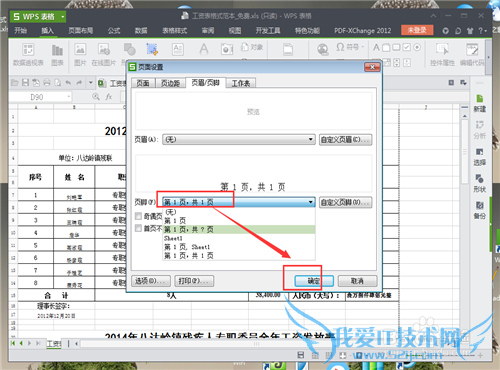The width and height of the screenshot is (500, 370).
Task: Click the print preview icon in quick access bar
Action: pos(57,82)
